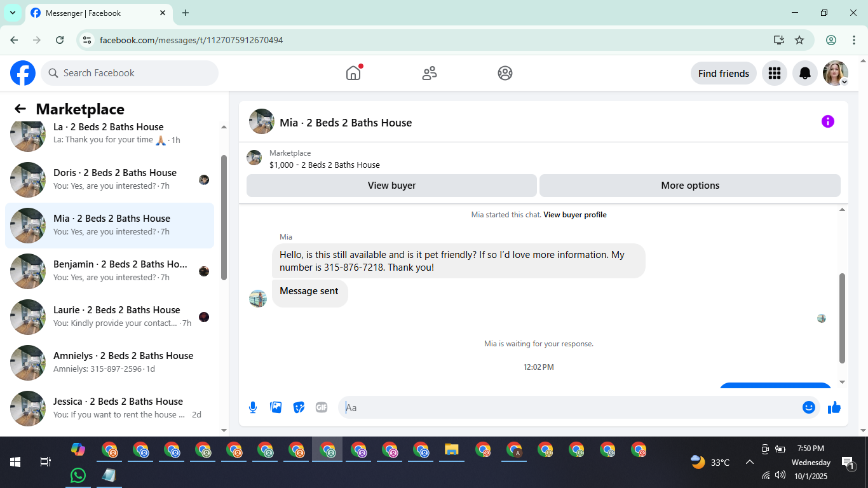Open the Chrome profile icon

[x=831, y=40]
